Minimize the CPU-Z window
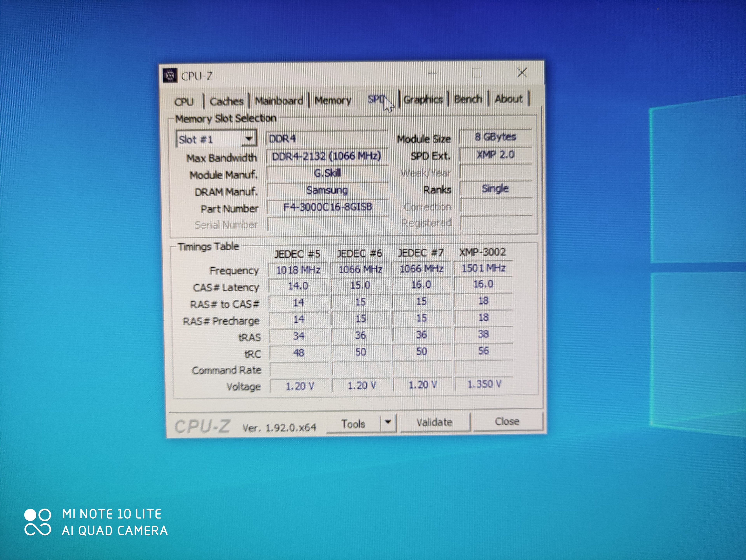The height and width of the screenshot is (560, 746). 433,73
